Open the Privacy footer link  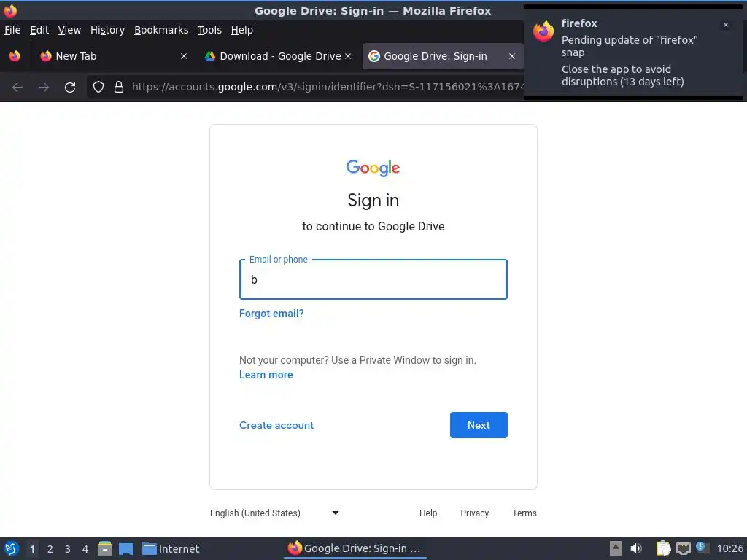pos(474,513)
